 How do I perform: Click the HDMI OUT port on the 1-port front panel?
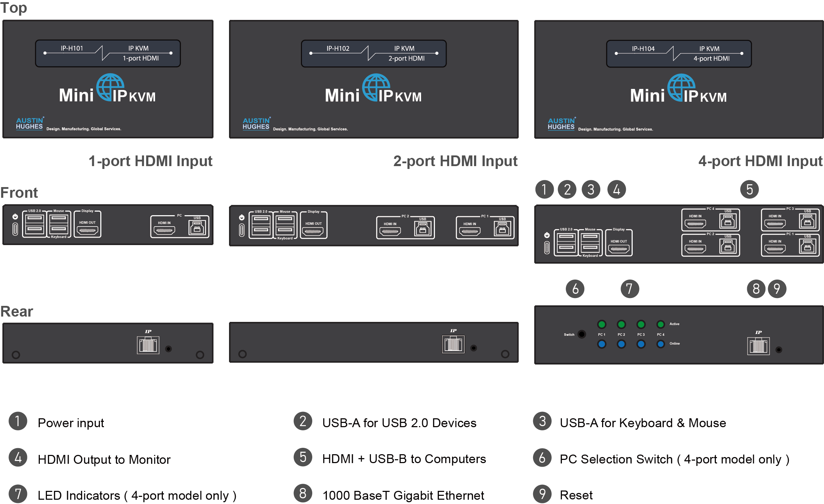pos(87,230)
